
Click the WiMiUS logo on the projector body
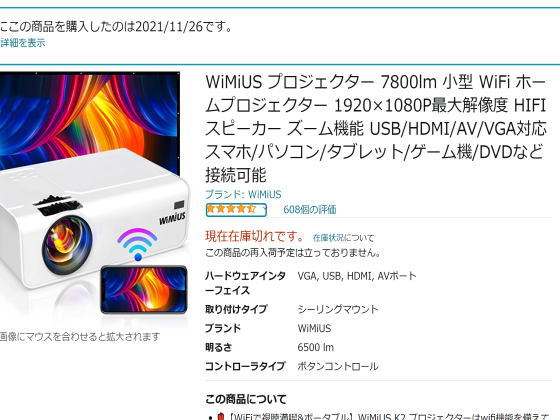click(x=172, y=218)
